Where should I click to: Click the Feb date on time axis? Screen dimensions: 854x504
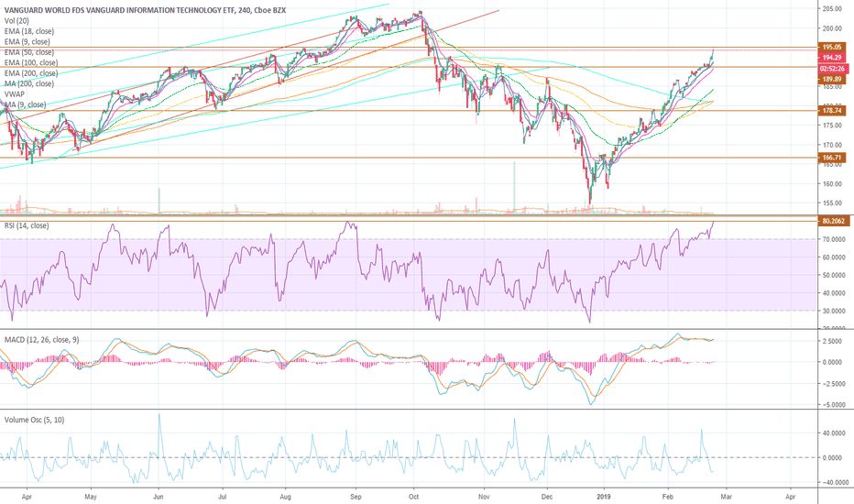pyautogui.click(x=667, y=497)
